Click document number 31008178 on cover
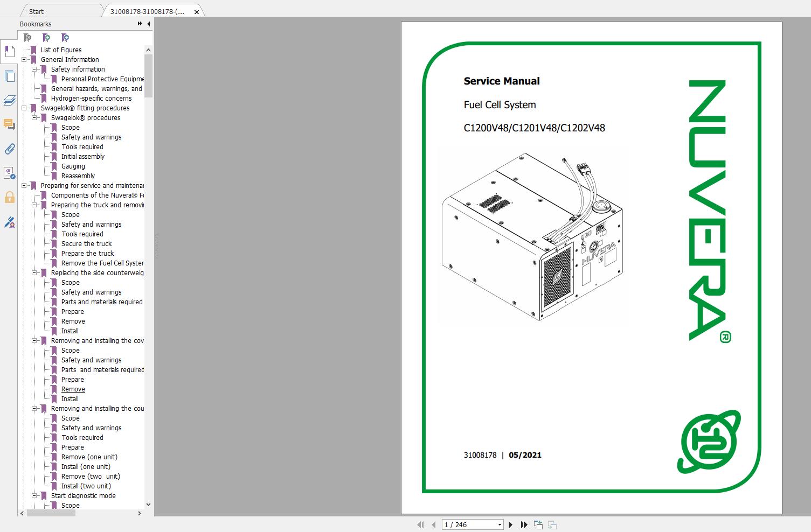 [480, 455]
